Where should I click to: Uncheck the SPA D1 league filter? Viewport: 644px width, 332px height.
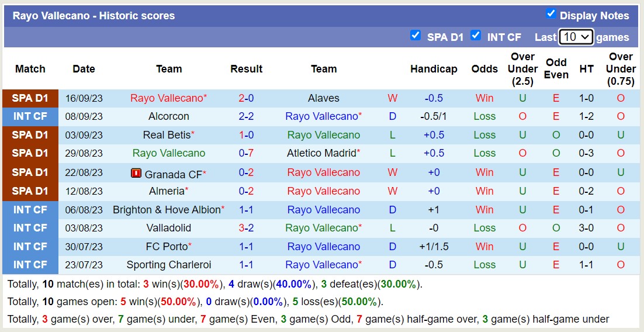(416, 35)
